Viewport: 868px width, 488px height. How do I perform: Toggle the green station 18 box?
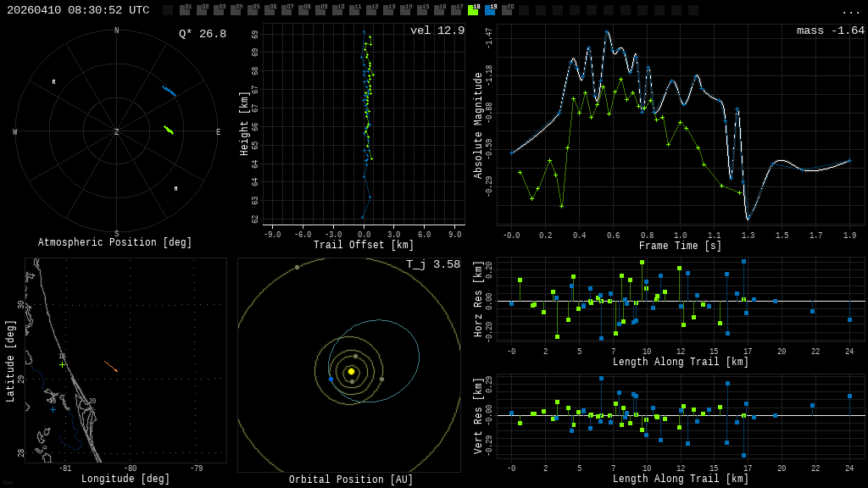tap(473, 10)
